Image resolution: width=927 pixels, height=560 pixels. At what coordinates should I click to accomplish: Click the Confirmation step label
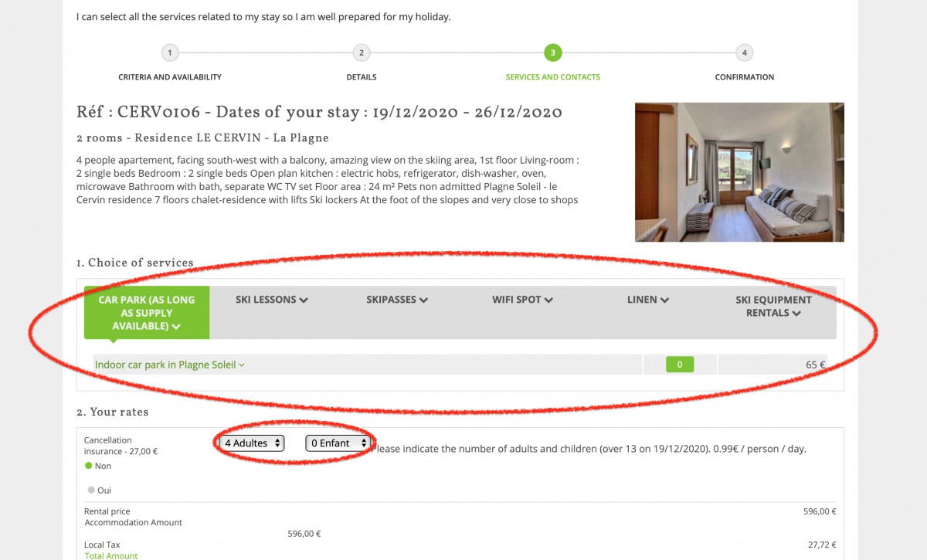pyautogui.click(x=744, y=77)
